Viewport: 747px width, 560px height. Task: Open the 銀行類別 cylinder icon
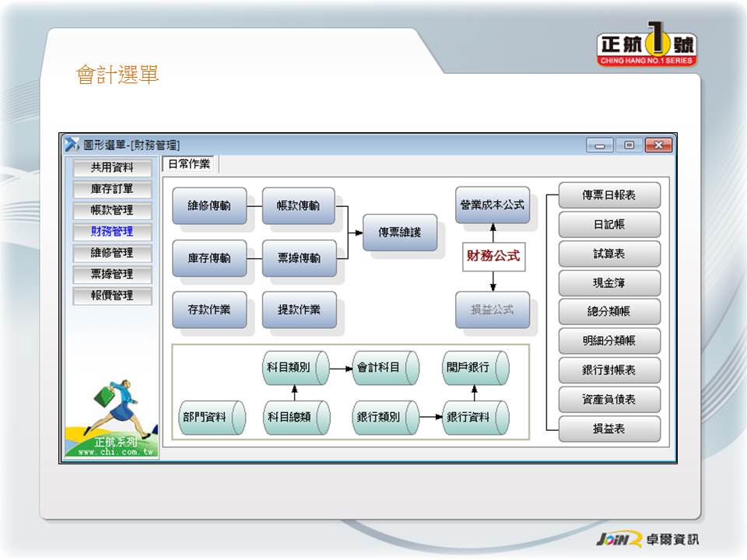(384, 418)
